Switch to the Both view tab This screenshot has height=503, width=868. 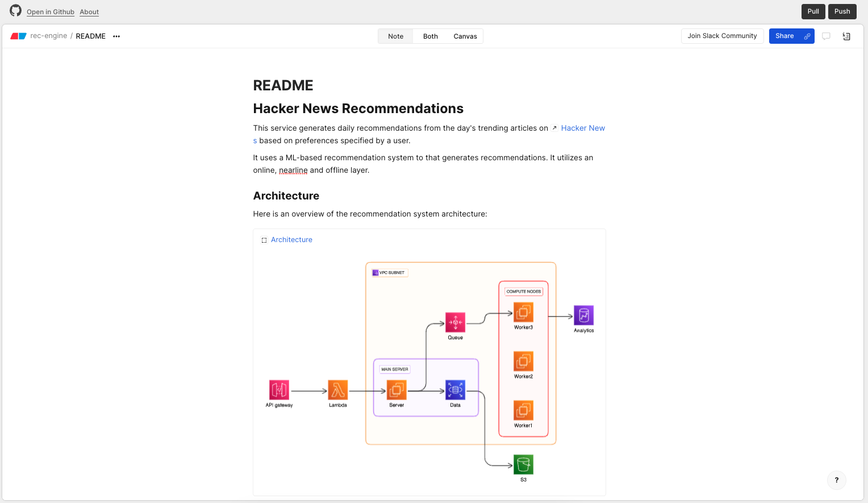(x=431, y=36)
